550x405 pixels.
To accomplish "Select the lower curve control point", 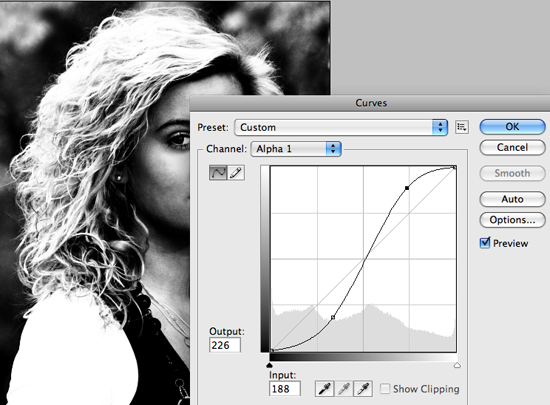I will [333, 317].
